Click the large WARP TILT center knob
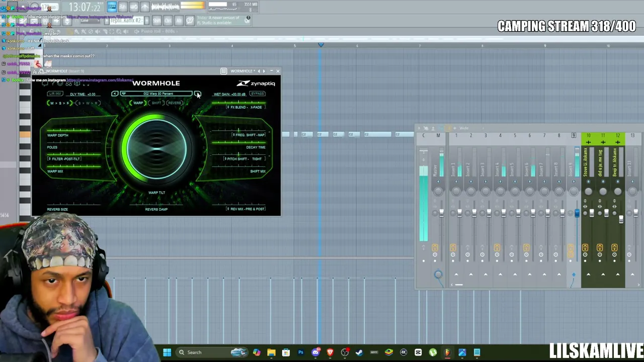The height and width of the screenshot is (362, 644). click(x=156, y=149)
